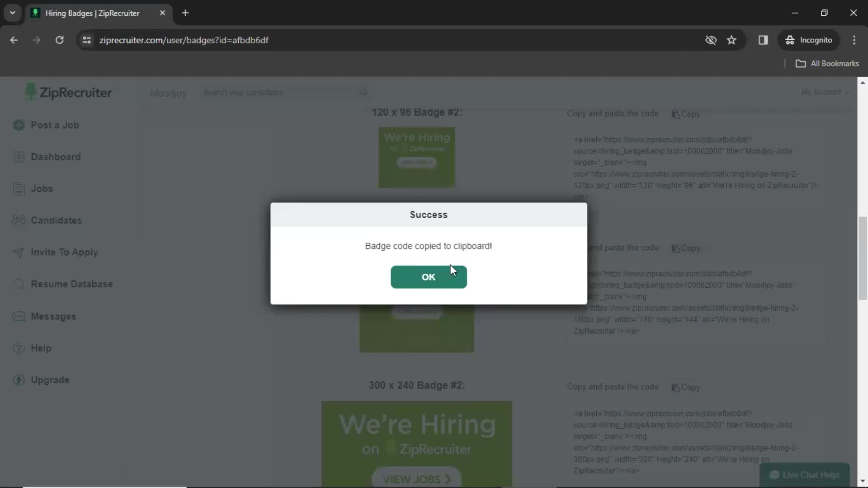Expand the tab search dropdown
Viewport: 868px width, 488px height.
click(x=13, y=13)
